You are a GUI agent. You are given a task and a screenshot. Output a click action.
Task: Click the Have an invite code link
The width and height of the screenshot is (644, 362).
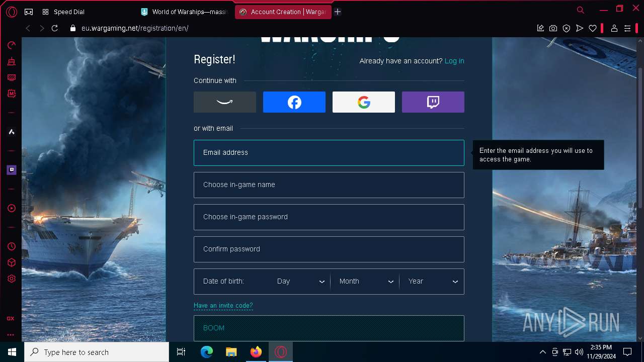click(223, 306)
